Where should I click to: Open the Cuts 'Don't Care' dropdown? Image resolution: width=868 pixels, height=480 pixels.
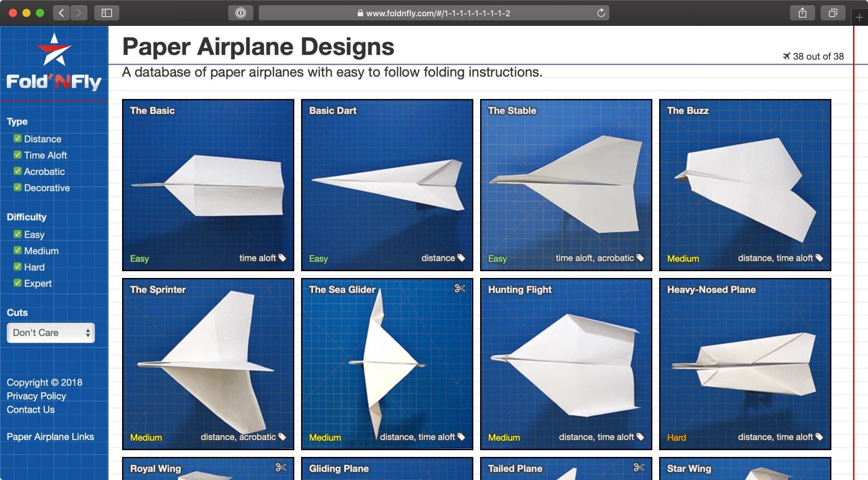[51, 333]
